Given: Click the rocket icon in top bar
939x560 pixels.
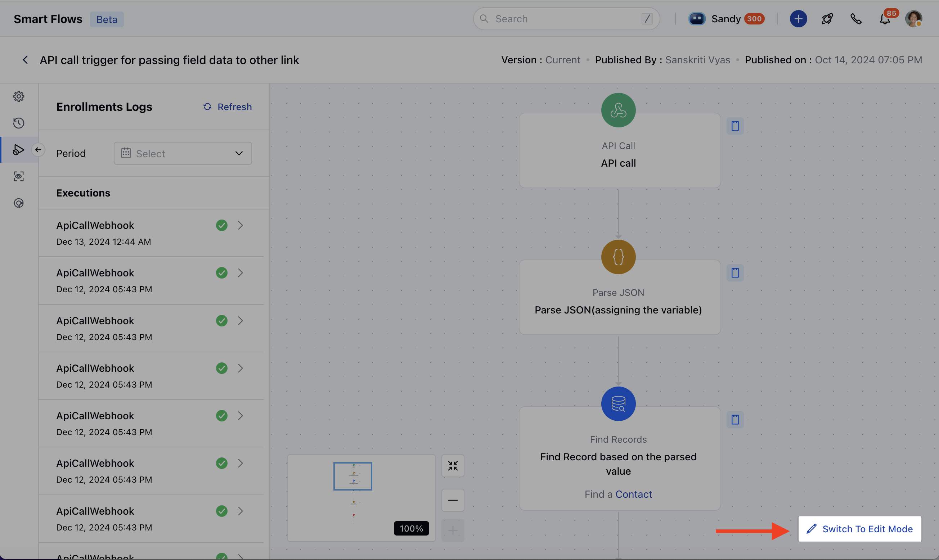Looking at the screenshot, I should [x=827, y=19].
